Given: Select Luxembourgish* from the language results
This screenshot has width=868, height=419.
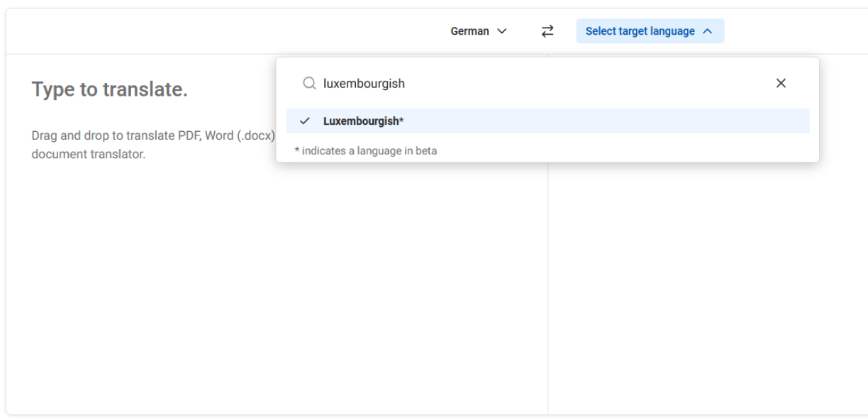Looking at the screenshot, I should click(x=363, y=121).
